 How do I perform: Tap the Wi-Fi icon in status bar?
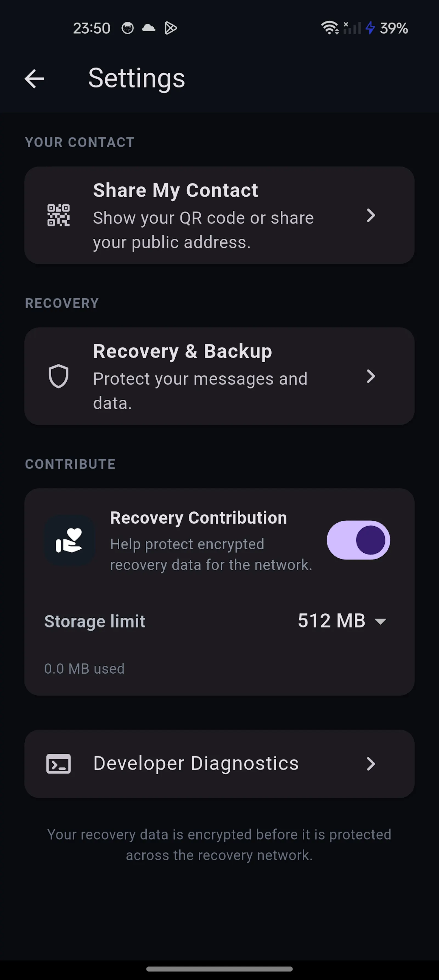click(x=330, y=28)
